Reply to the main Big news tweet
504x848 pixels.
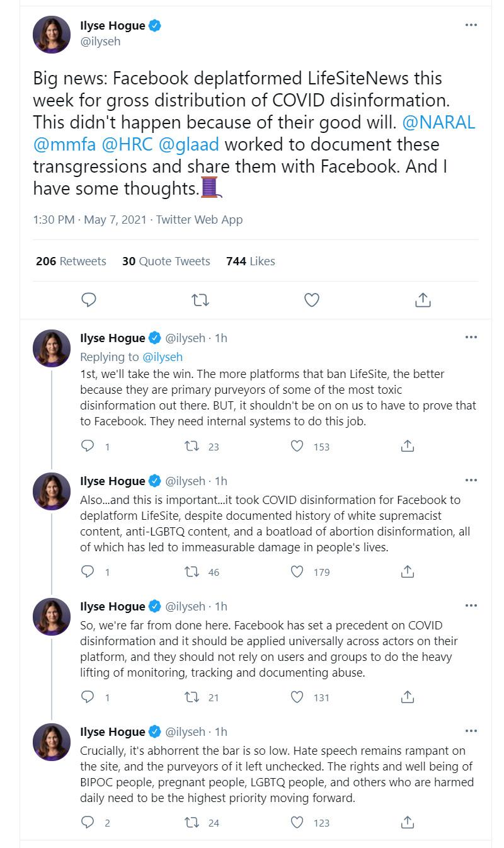(89, 300)
